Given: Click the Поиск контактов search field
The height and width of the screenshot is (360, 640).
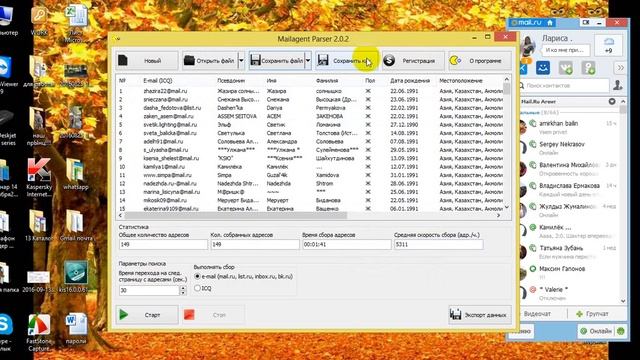Looking at the screenshot, I should pyautogui.click(x=565, y=85).
